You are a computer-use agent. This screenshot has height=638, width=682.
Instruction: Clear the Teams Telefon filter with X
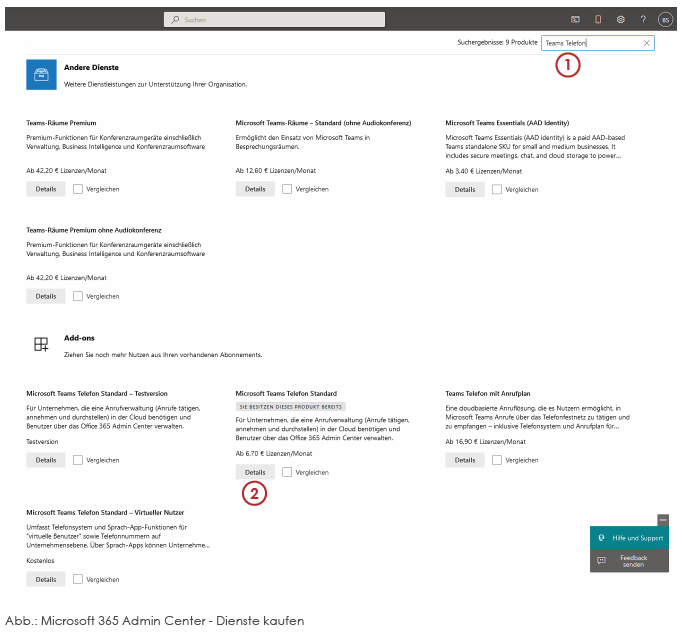(x=646, y=43)
